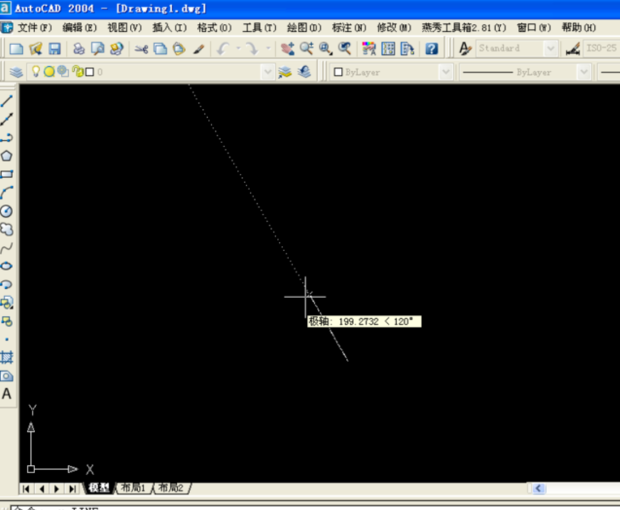Expand the ByLayer color dropdown
This screenshot has width=620, height=510.
click(x=446, y=72)
